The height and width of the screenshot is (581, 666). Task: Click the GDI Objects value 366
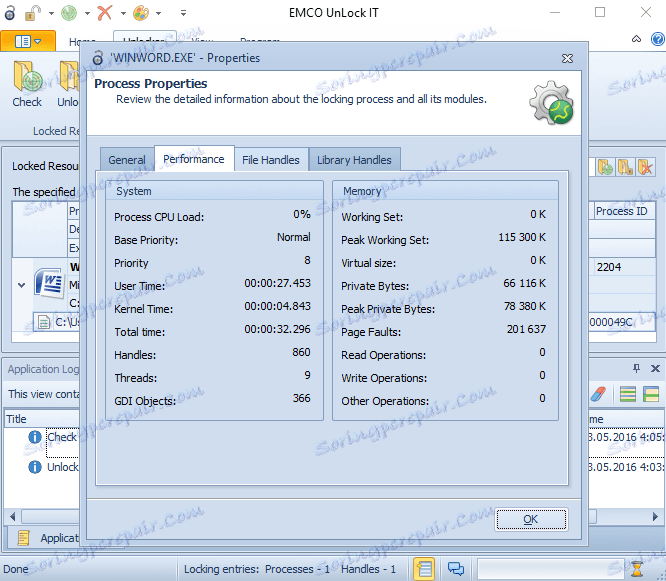tap(302, 398)
